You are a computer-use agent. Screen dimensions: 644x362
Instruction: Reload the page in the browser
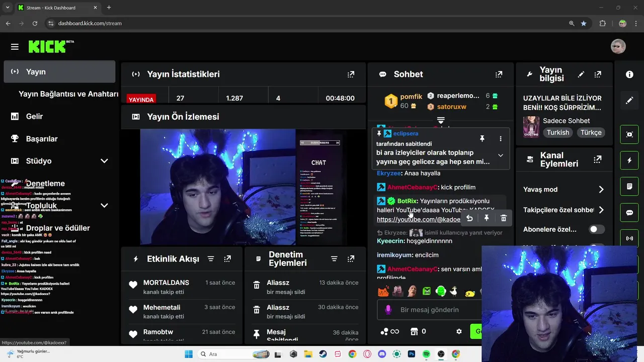(x=35, y=23)
